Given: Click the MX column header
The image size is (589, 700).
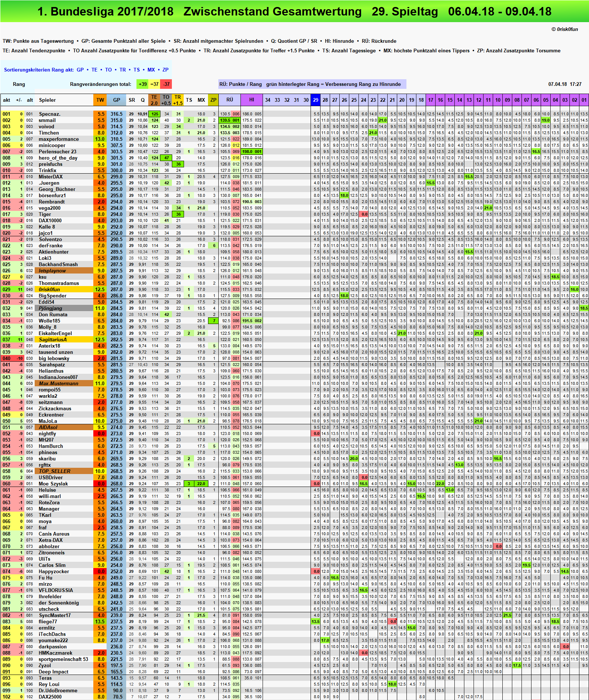Looking at the screenshot, I should coord(201,100).
